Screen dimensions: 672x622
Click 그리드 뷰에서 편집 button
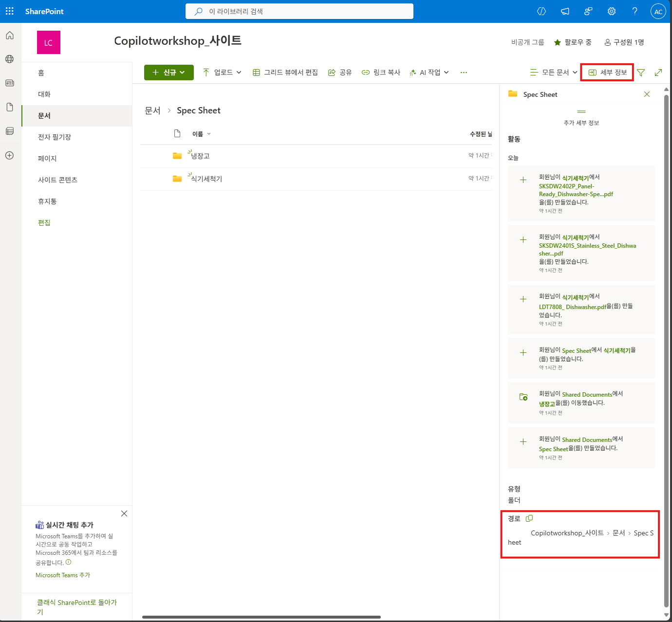[285, 73]
